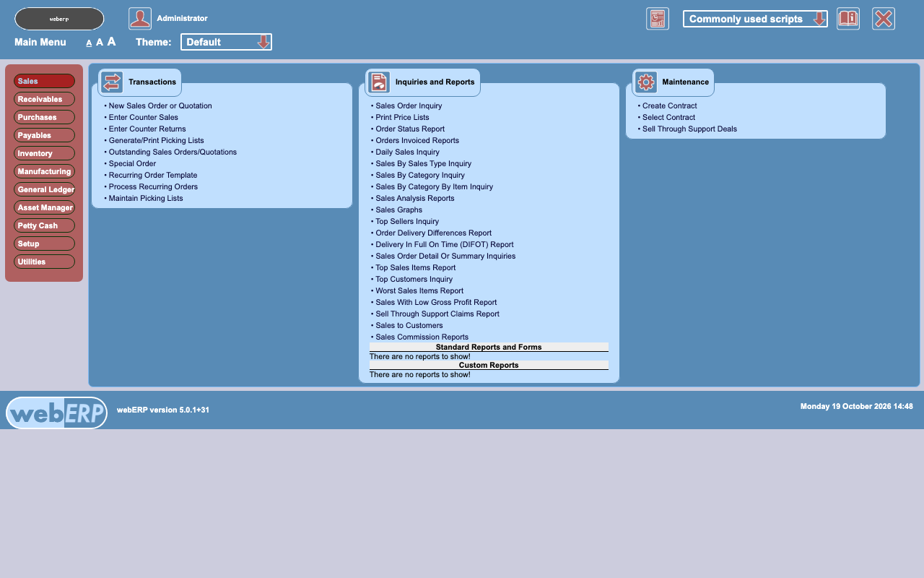The height and width of the screenshot is (578, 924).
Task: Select the smallest font size A
Action: tap(89, 43)
